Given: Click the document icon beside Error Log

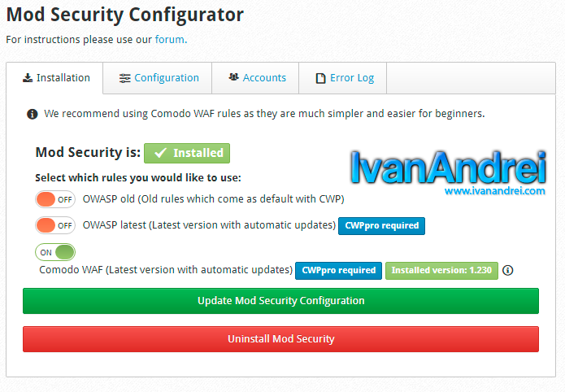Looking at the screenshot, I should (320, 78).
